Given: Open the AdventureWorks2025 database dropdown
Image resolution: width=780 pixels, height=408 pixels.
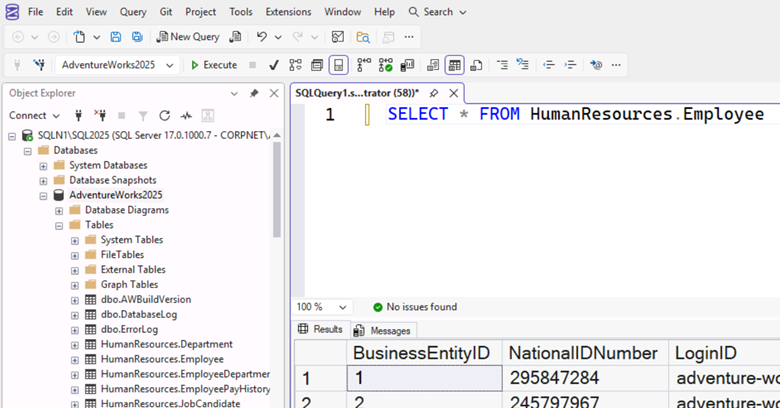Looking at the screenshot, I should [x=169, y=65].
